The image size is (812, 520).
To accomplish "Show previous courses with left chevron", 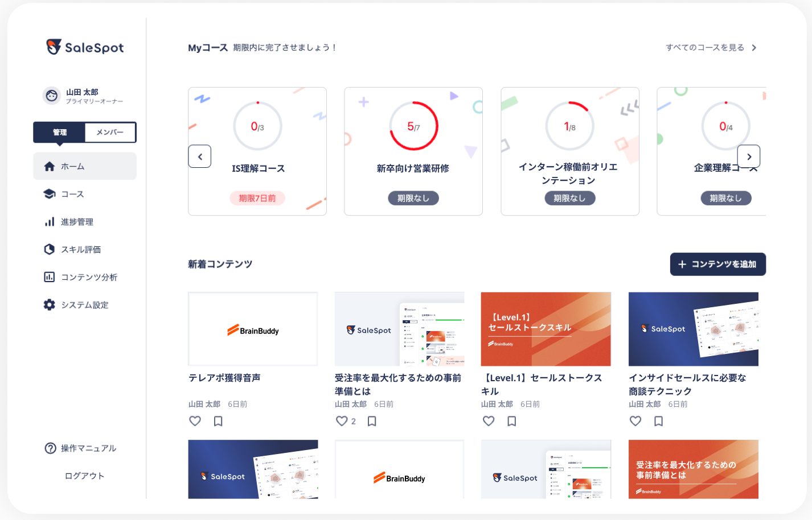I will click(x=200, y=156).
